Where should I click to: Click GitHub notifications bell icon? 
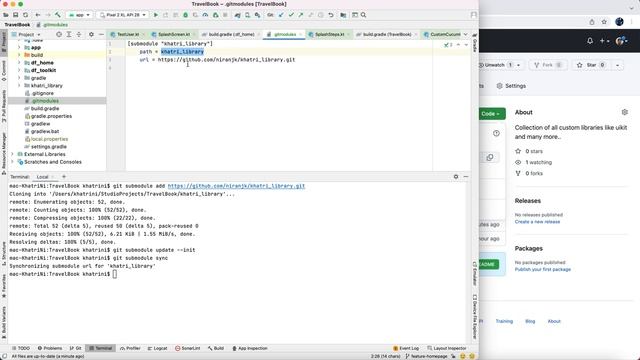coord(590,41)
